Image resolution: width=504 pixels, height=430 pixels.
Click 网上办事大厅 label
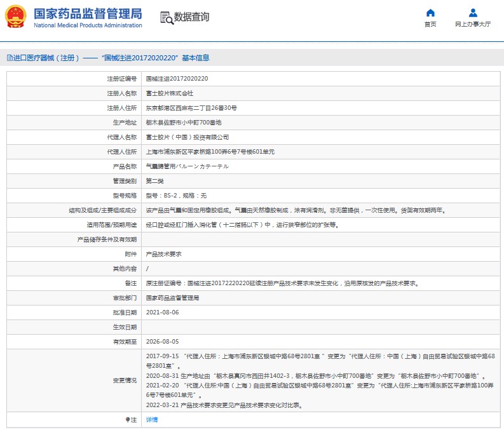pyautogui.click(x=473, y=24)
